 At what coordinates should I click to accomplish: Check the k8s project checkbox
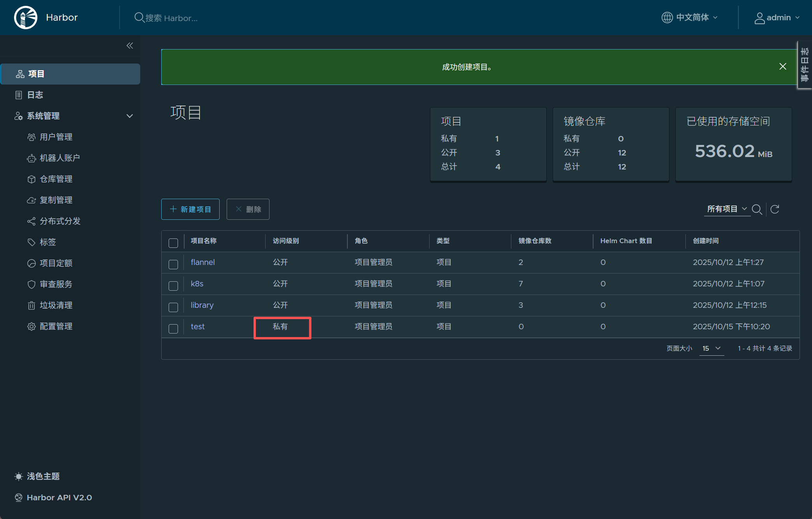coord(173,286)
